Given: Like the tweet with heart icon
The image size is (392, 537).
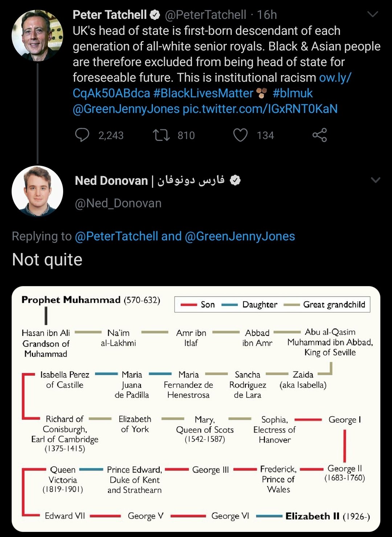Looking at the screenshot, I should coord(240,135).
